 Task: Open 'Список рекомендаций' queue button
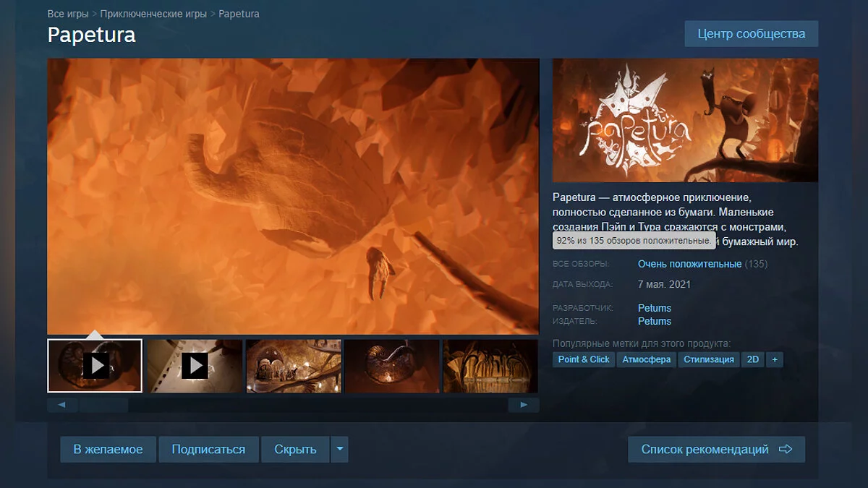click(x=716, y=449)
